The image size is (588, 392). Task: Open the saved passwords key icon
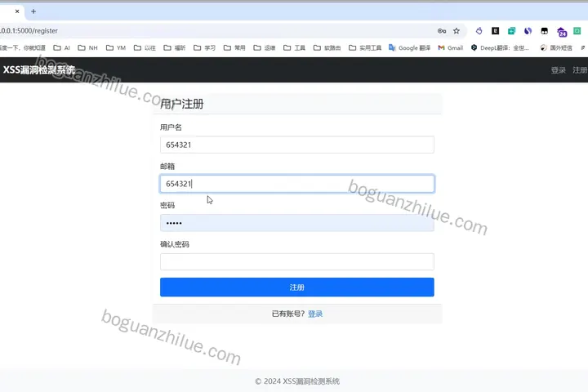442,31
